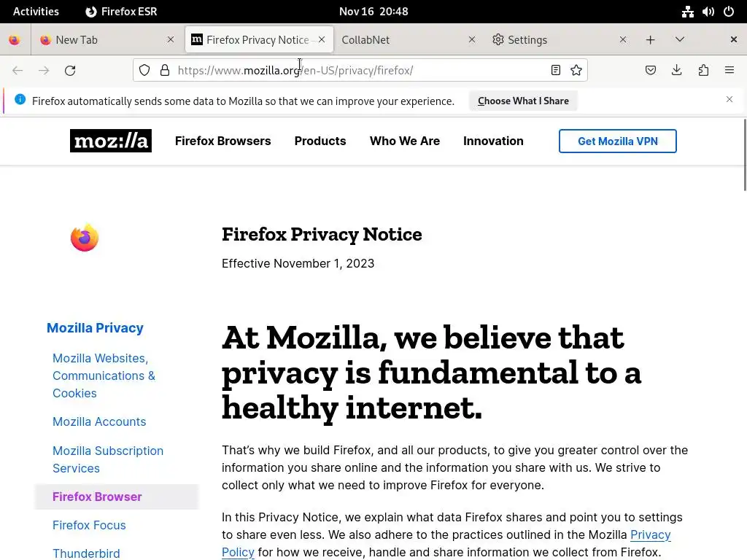Image resolution: width=747 pixels, height=560 pixels.
Task: Save to Pocket icon in toolbar
Action: tap(650, 71)
